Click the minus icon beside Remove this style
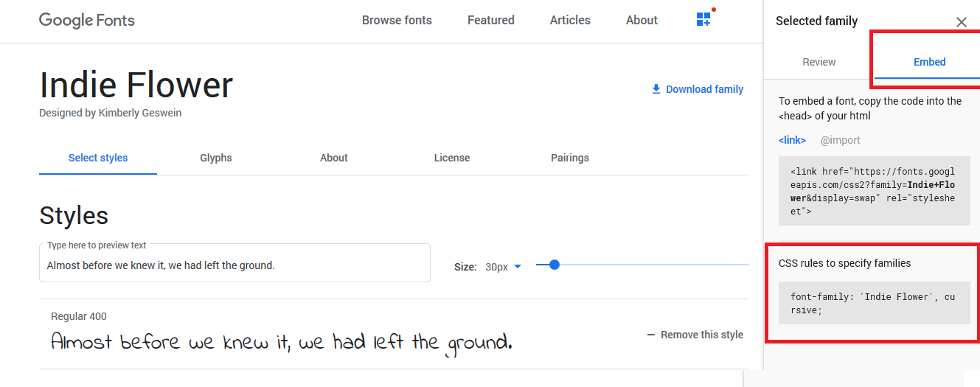Viewport: 980px width, 387px height. pyautogui.click(x=650, y=335)
